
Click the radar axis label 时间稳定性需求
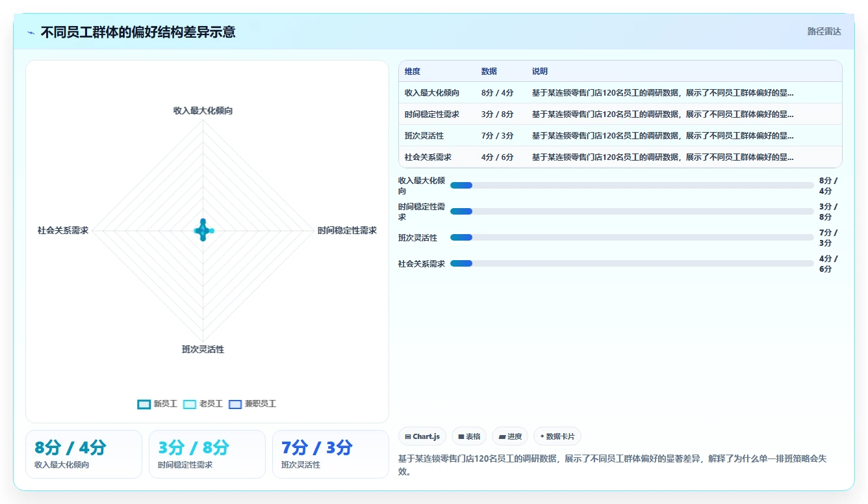tap(347, 230)
